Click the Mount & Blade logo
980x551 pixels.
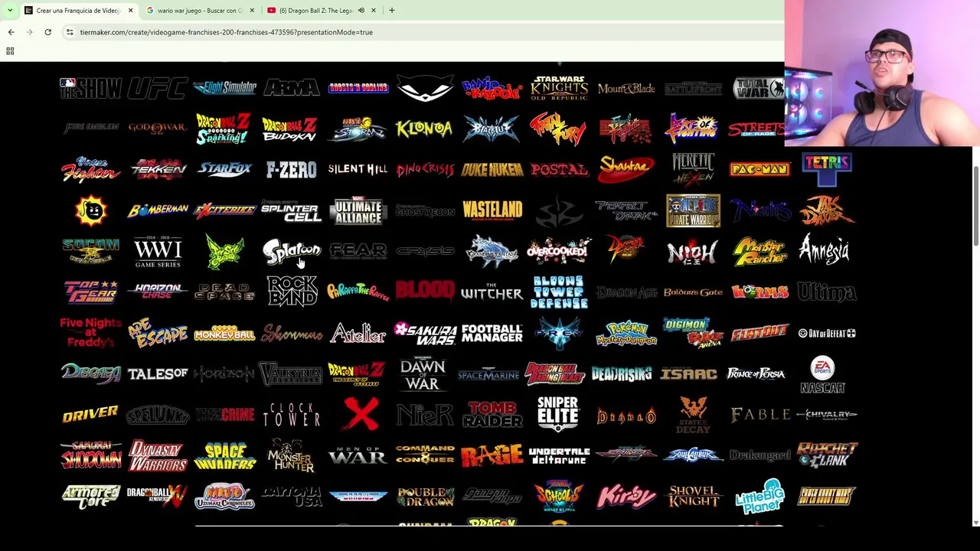[x=626, y=89]
